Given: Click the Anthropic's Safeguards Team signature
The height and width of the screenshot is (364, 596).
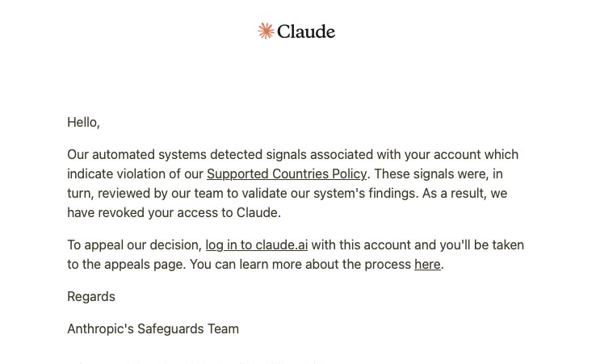Looking at the screenshot, I should (x=153, y=328).
